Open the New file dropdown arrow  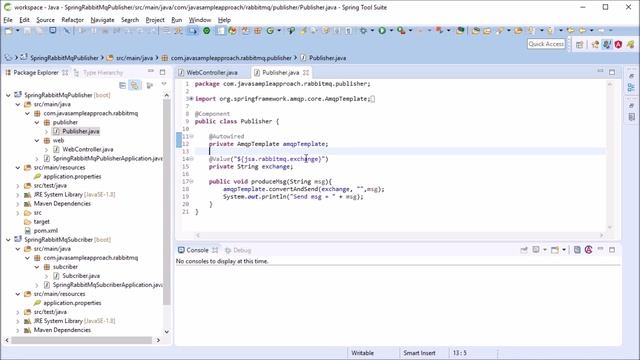pyautogui.click(x=18, y=31)
